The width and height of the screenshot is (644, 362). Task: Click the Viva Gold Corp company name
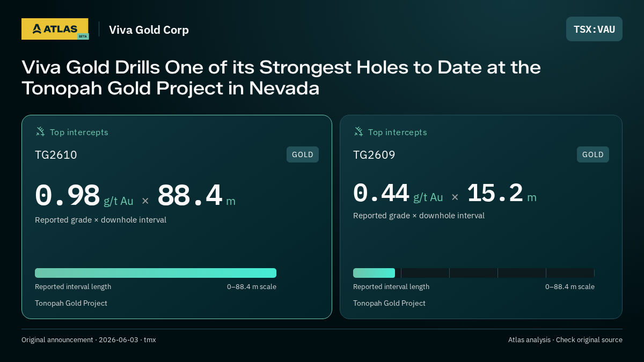[x=149, y=29]
